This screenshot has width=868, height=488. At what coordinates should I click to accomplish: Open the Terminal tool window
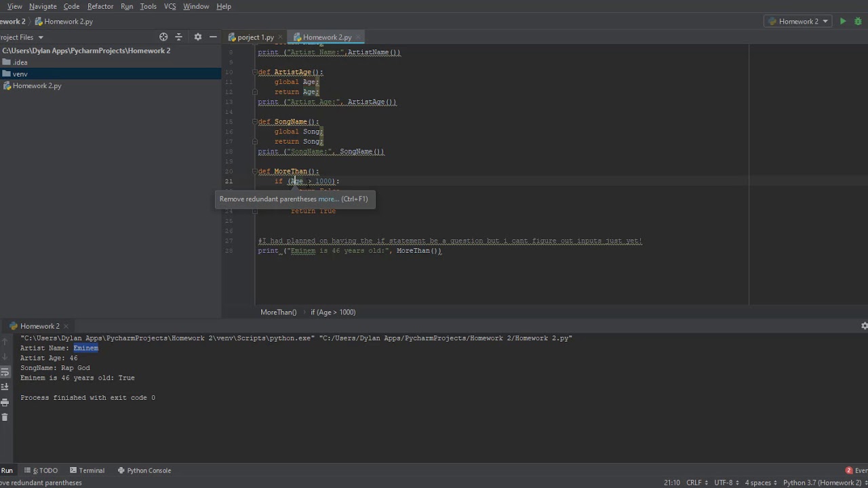click(86, 470)
